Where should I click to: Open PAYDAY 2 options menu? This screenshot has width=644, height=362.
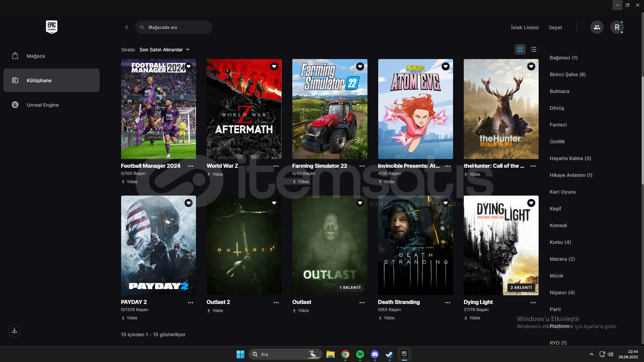pyautogui.click(x=191, y=303)
